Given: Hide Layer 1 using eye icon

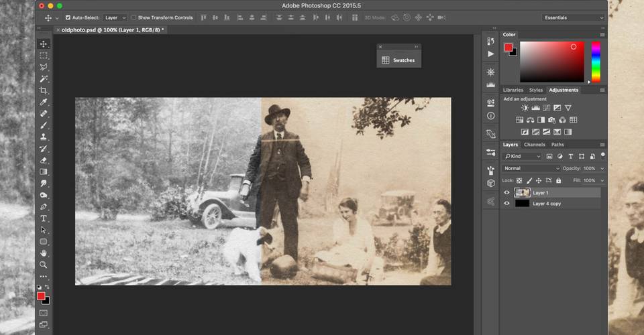Looking at the screenshot, I should pos(507,193).
